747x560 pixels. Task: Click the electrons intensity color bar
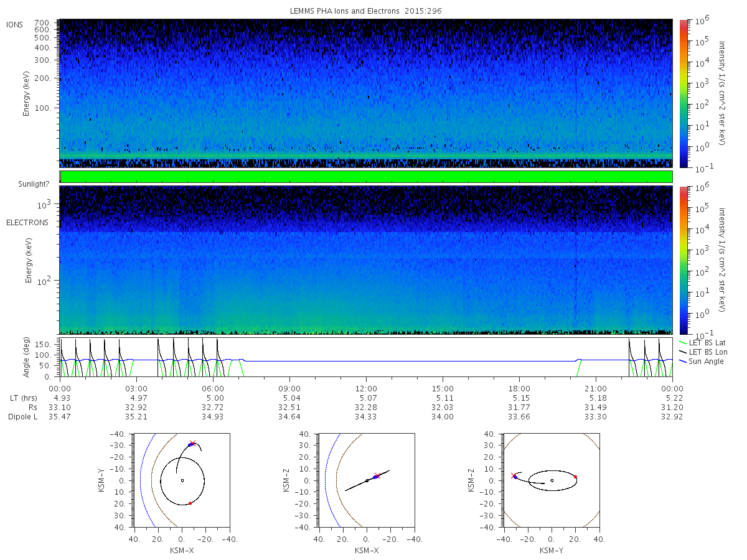click(x=683, y=259)
